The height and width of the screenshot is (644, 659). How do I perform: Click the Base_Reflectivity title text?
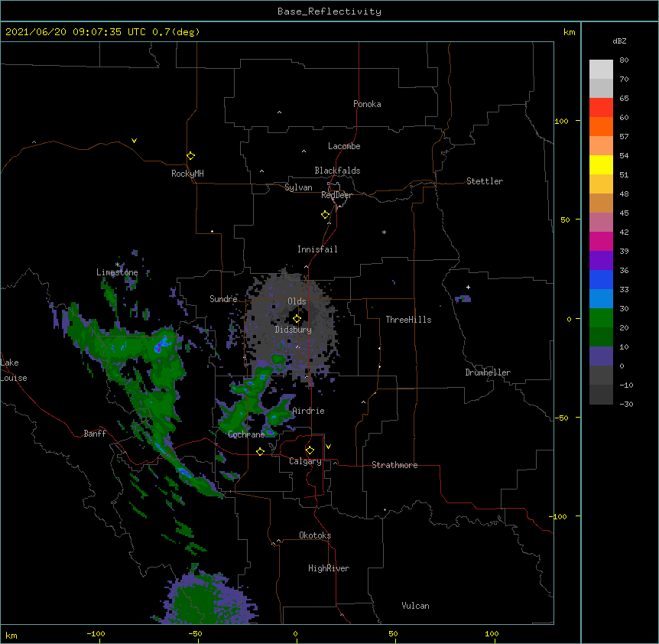coord(329,11)
